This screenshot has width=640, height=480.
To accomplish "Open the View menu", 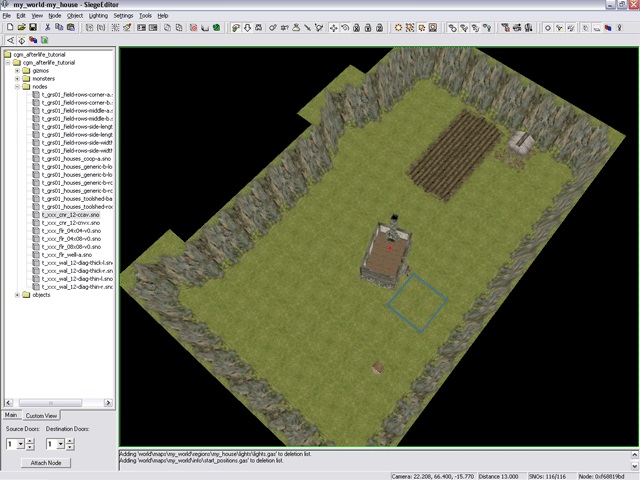I will coord(37,16).
